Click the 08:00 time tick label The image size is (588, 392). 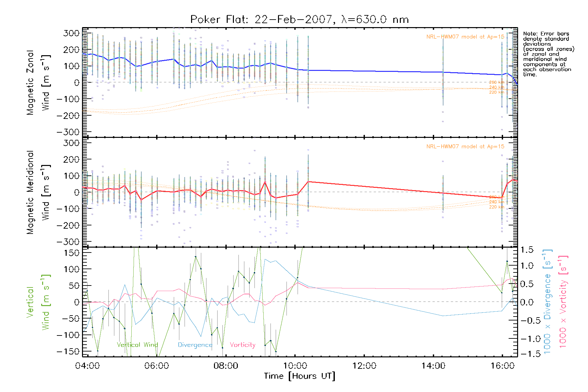click(226, 366)
